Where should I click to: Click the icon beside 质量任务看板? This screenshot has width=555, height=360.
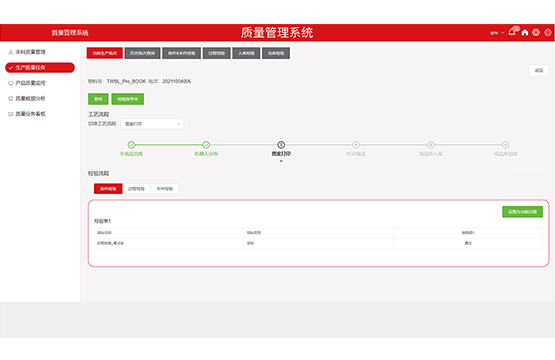(x=11, y=114)
